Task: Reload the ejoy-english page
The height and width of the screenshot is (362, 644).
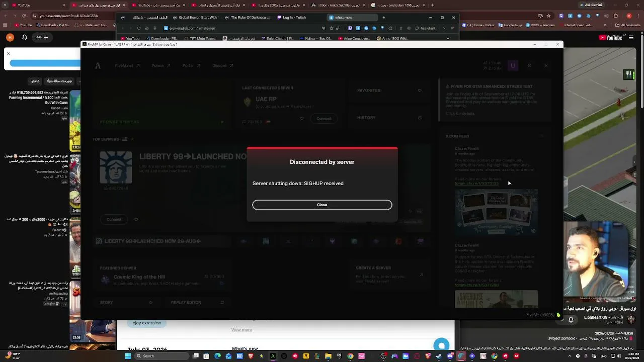Action: pyautogui.click(x=139, y=28)
